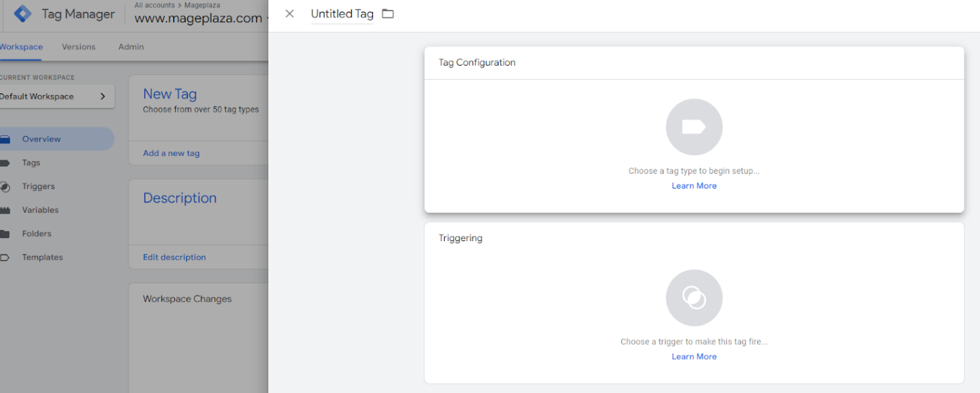Click the tag type placeholder icon

tap(694, 127)
